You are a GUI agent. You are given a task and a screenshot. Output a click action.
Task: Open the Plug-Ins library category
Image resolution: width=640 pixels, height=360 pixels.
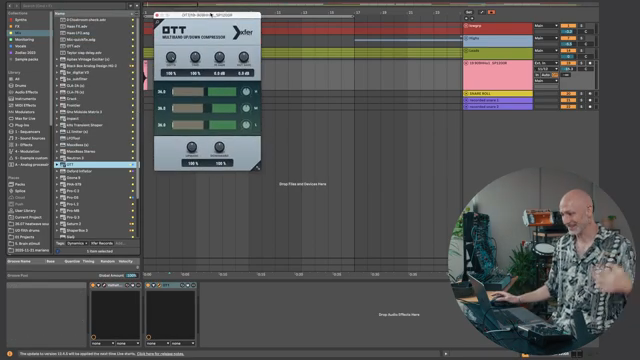22,125
